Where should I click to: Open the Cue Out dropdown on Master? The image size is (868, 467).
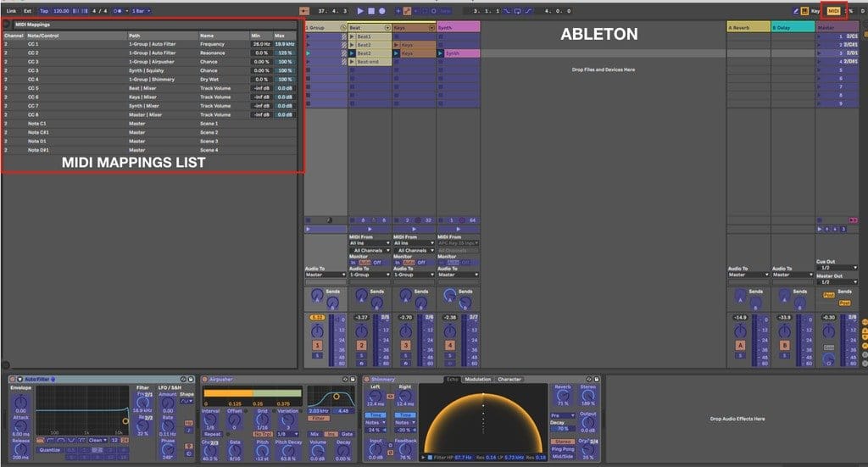837,268
